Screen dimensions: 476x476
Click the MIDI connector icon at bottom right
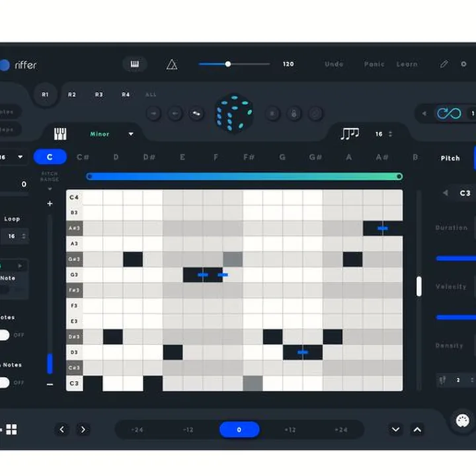(x=462, y=420)
